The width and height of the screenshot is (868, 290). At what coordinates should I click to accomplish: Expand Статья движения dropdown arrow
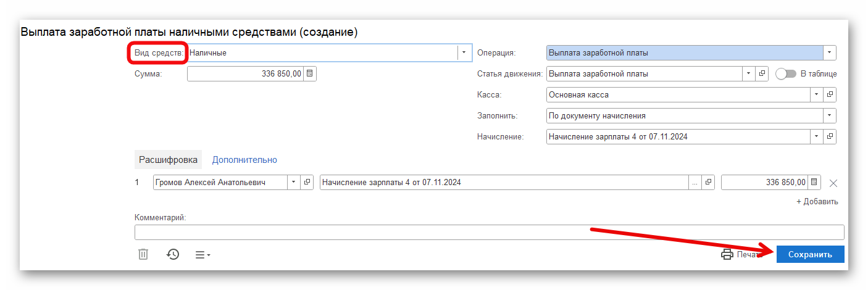point(749,73)
